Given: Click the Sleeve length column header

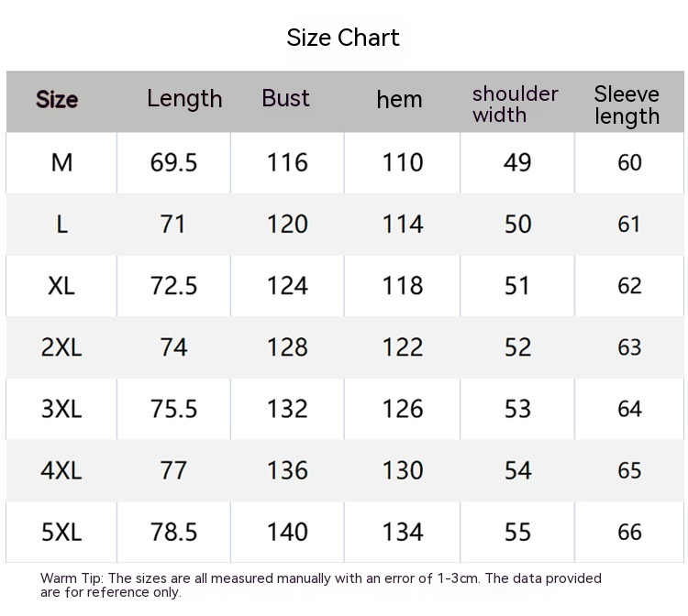Looking at the screenshot, I should click(627, 104).
